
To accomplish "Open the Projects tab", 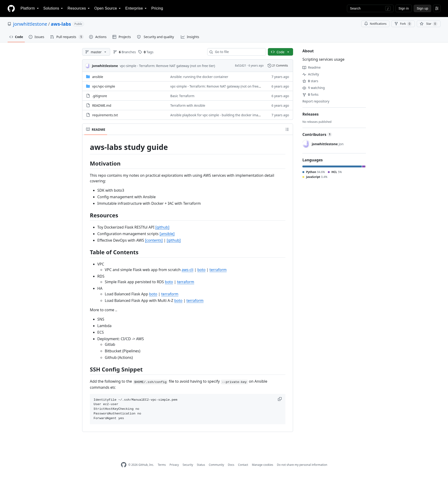I will (x=122, y=37).
